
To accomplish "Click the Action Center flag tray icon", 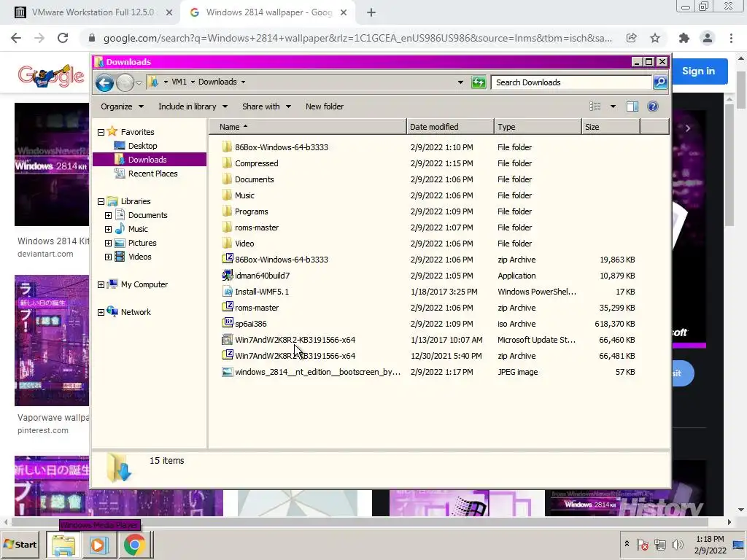I will click(642, 544).
